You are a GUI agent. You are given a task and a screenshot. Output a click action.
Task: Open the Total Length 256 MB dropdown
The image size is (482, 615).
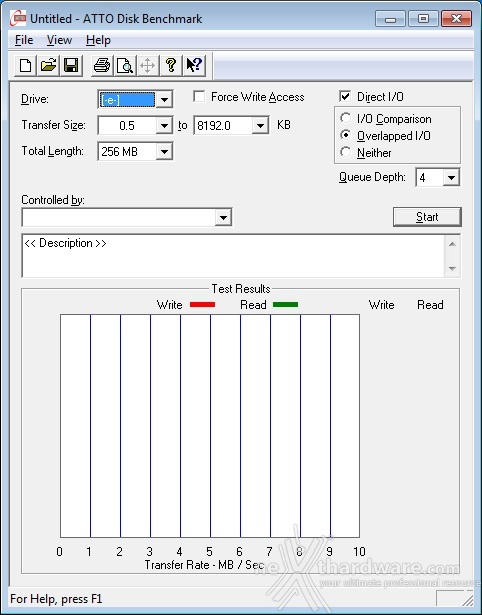coord(164,152)
